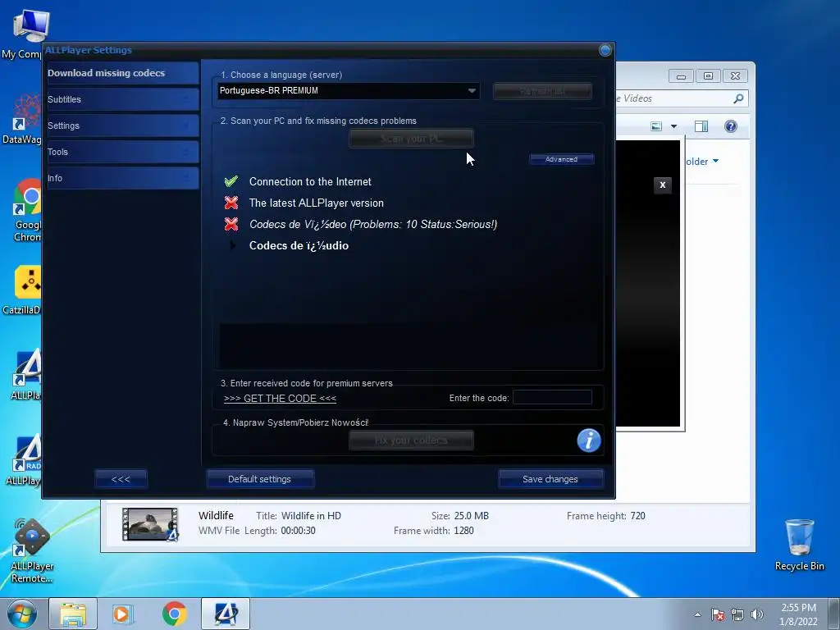840x630 pixels.
Task: Open the Recycle Bin
Action: click(799, 546)
